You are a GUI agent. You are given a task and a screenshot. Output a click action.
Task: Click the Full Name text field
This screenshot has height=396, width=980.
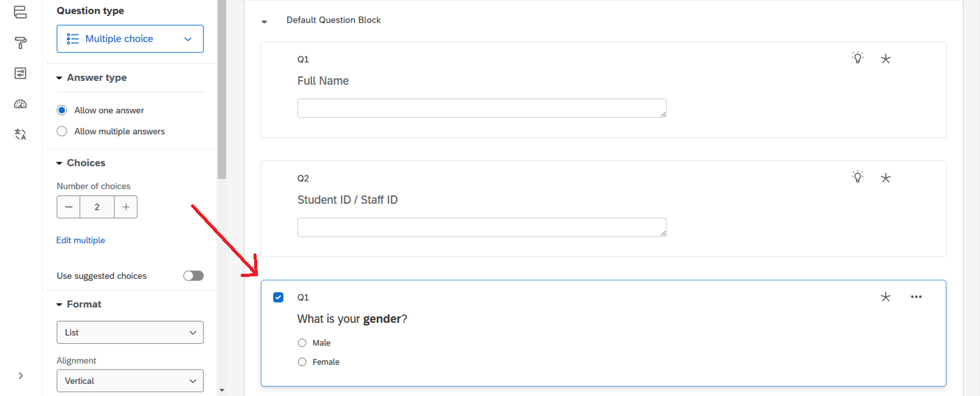click(x=481, y=108)
